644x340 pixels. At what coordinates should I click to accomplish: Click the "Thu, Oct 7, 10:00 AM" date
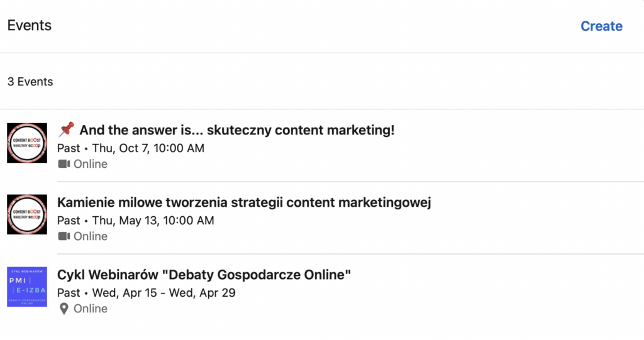coord(148,148)
